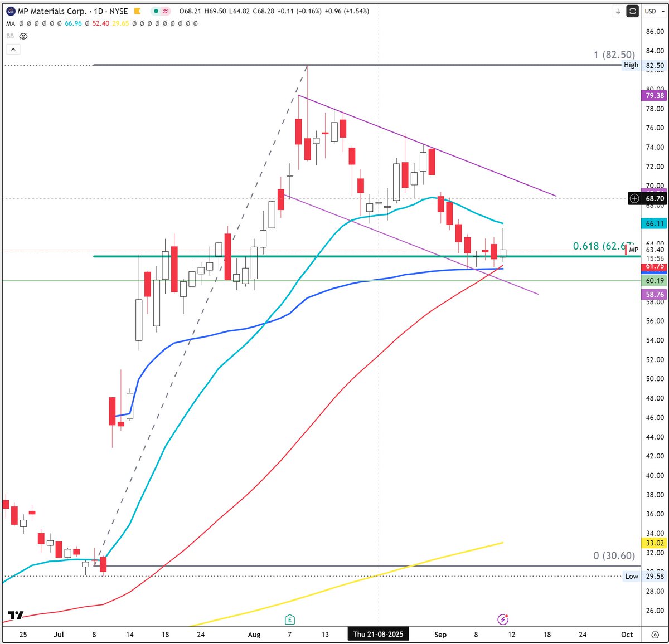Click the yellow MA value 29.65

[120, 23]
